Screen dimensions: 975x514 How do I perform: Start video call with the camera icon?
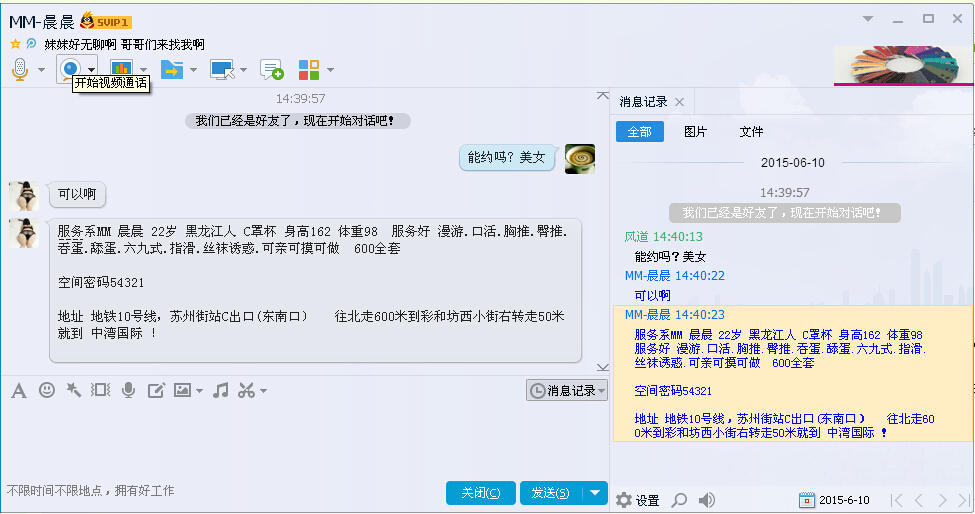tap(70, 69)
